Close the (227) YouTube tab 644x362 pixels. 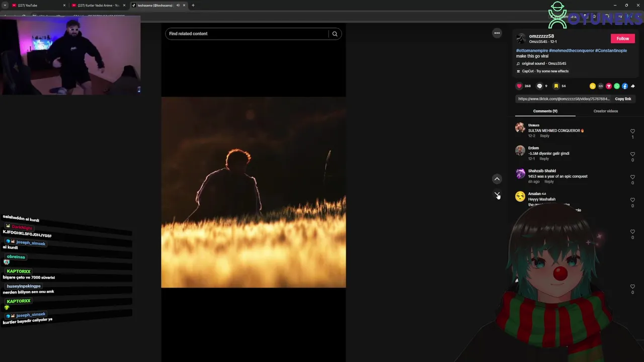coord(64,5)
